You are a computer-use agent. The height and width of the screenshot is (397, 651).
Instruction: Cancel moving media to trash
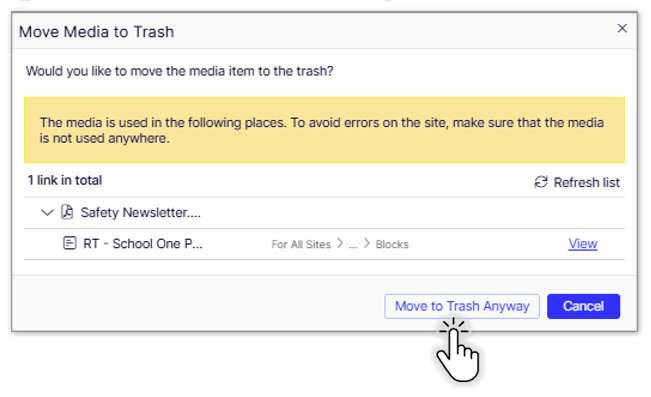[583, 306]
